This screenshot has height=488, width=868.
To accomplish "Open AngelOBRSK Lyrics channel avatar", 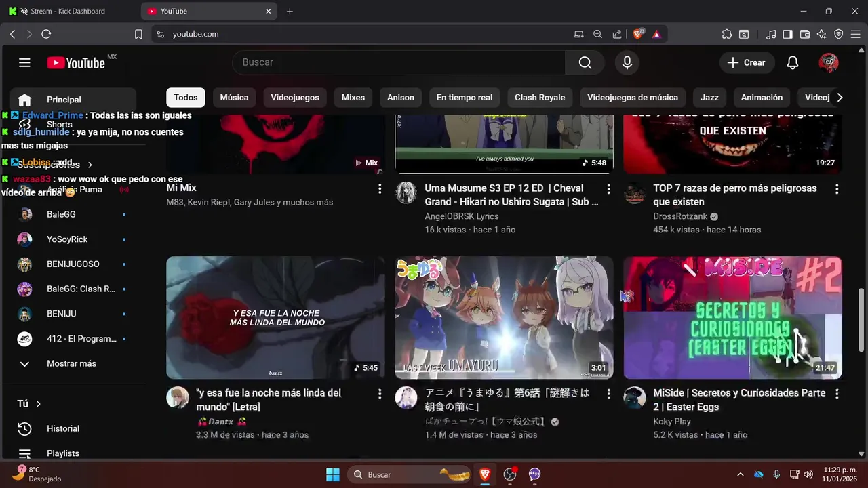I will pyautogui.click(x=406, y=192).
